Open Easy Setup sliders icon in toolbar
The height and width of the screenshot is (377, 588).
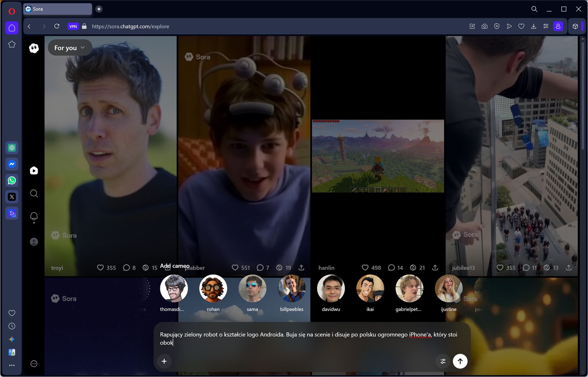tap(546, 26)
